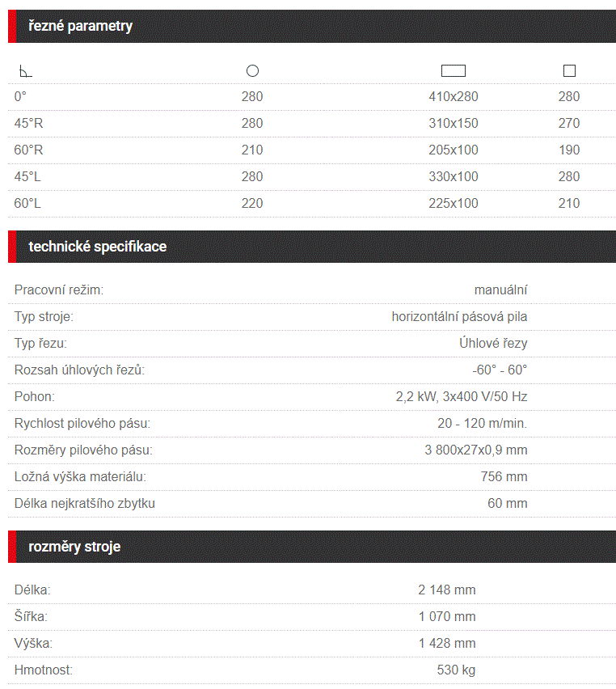Click the cutting angle icon
616x689 pixels.
pyautogui.click(x=26, y=70)
